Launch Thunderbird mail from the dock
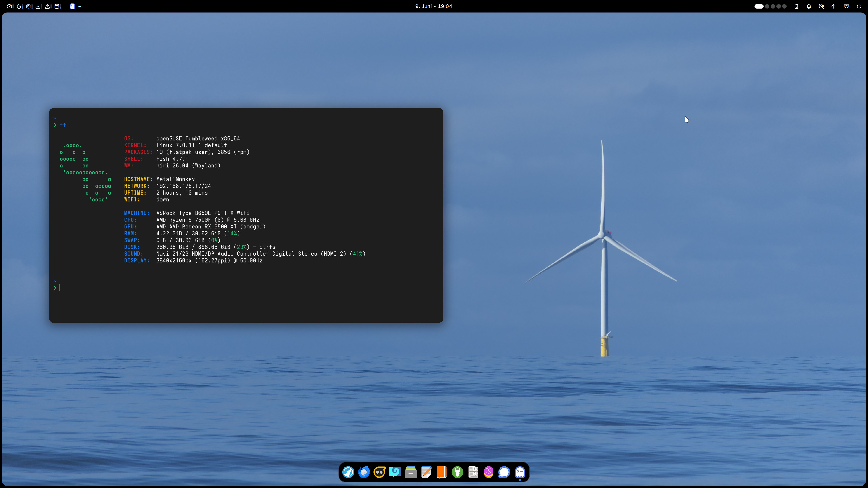 click(x=364, y=472)
